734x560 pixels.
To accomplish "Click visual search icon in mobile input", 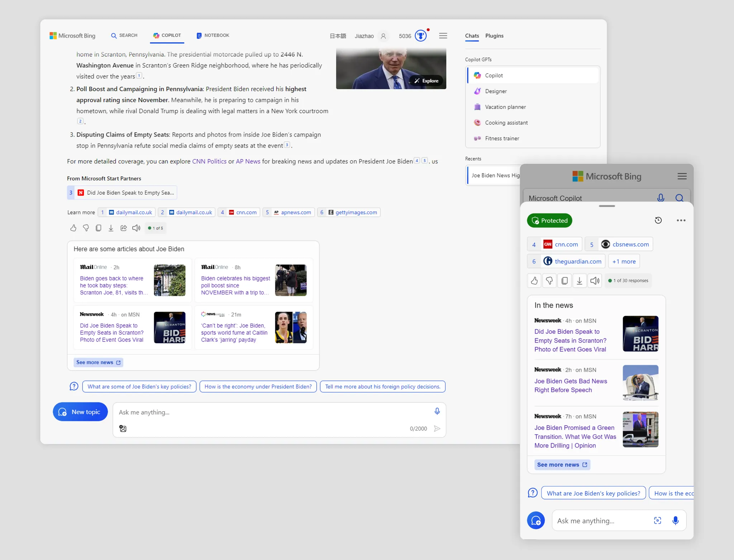I will pyautogui.click(x=657, y=521).
